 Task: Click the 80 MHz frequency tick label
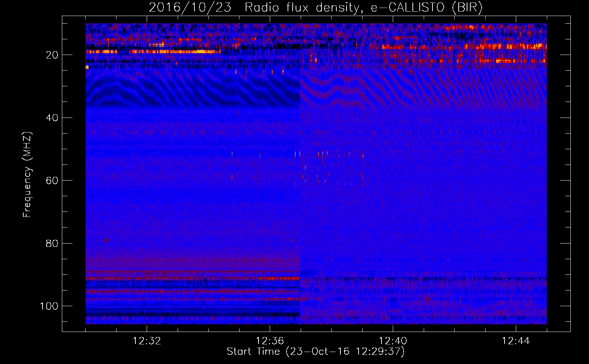tap(52, 243)
